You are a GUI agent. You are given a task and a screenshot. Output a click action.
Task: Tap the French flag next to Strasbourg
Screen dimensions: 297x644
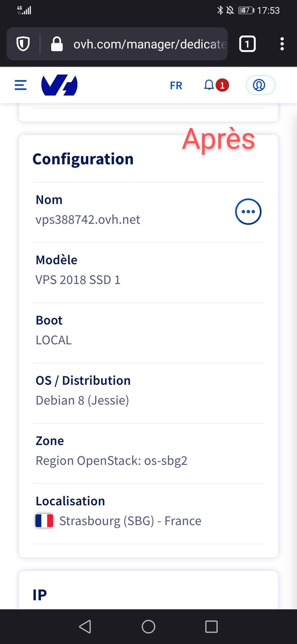[x=44, y=521]
